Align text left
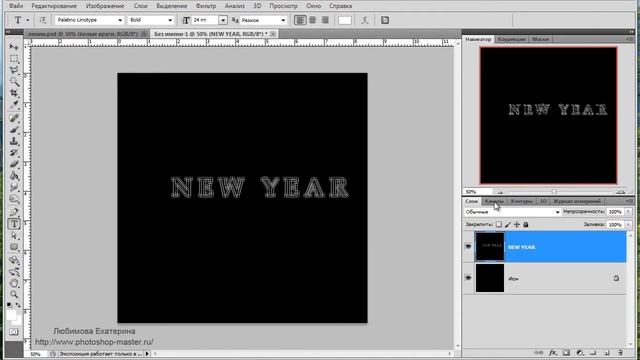 [300, 20]
